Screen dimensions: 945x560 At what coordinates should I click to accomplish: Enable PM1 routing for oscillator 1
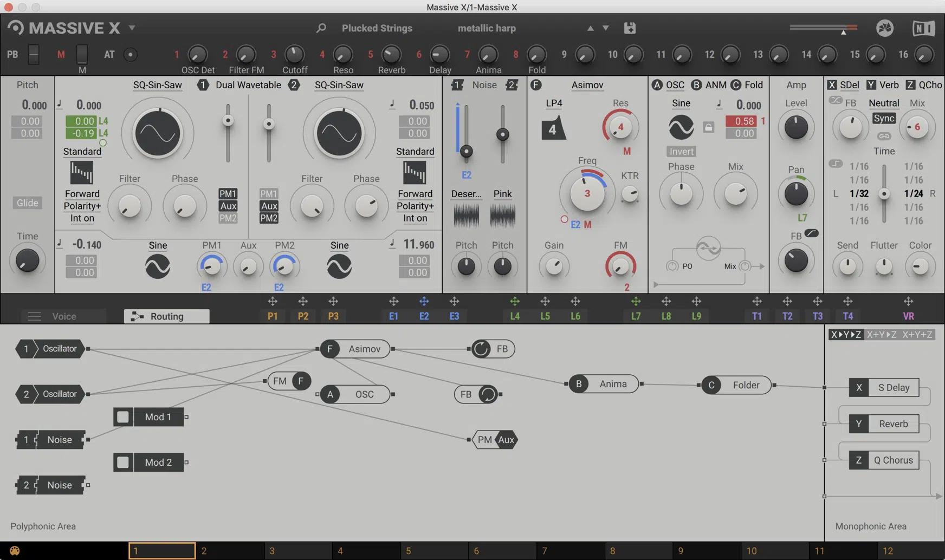[x=228, y=194]
